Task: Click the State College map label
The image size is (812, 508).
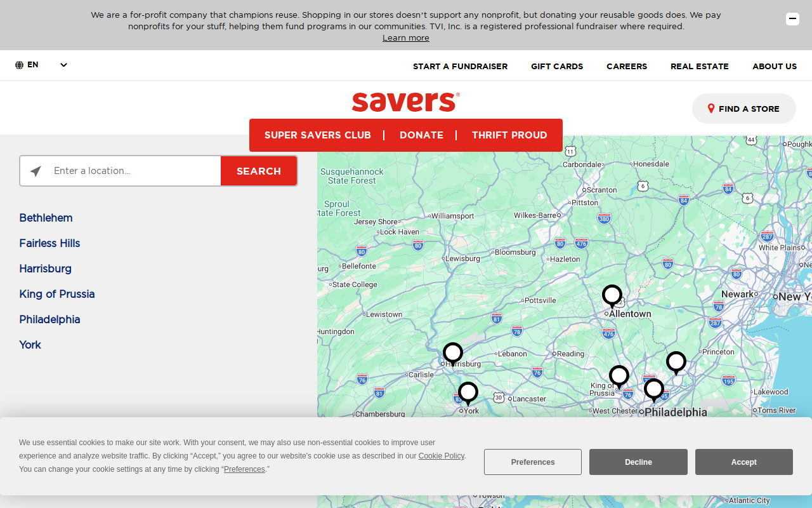Action: point(355,284)
